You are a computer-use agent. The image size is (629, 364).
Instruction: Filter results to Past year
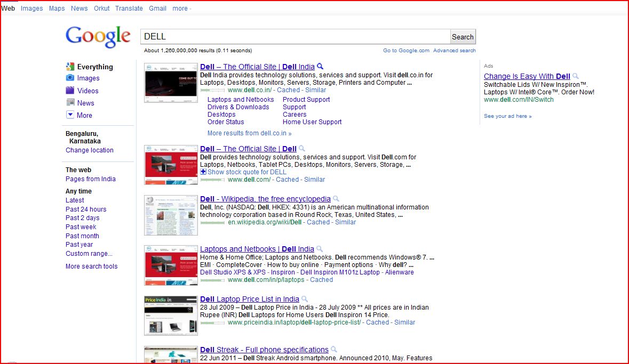(x=79, y=245)
